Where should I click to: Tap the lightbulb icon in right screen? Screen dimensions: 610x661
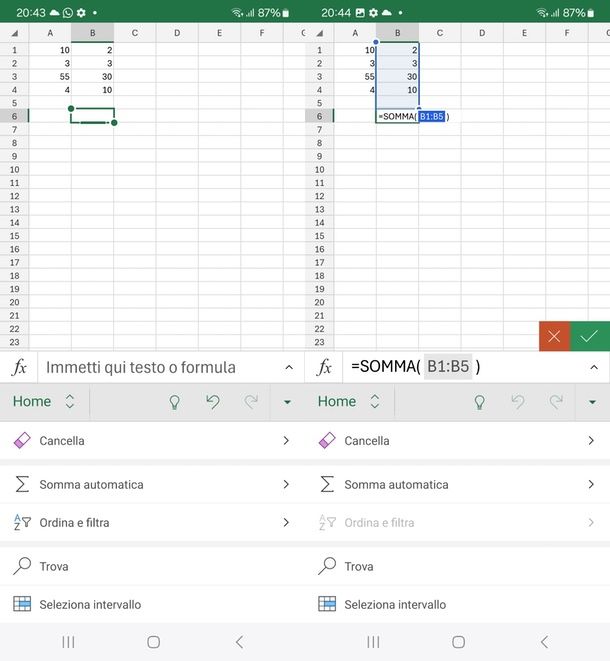[479, 402]
